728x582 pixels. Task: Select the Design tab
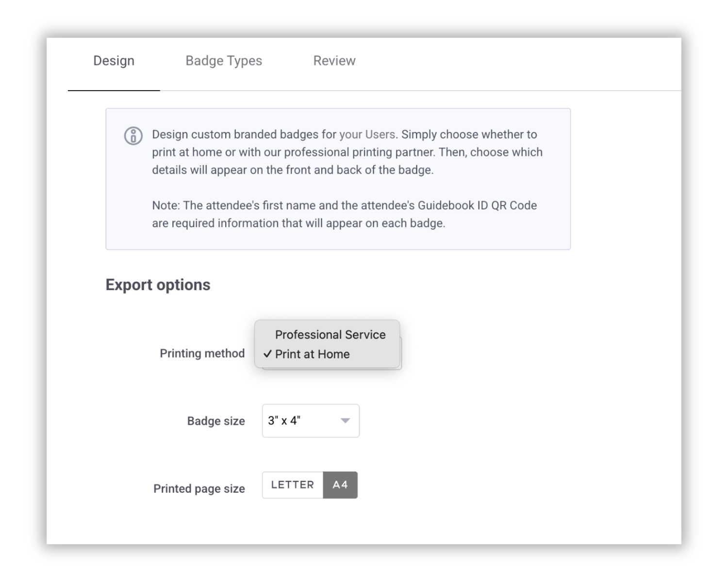pos(114,60)
